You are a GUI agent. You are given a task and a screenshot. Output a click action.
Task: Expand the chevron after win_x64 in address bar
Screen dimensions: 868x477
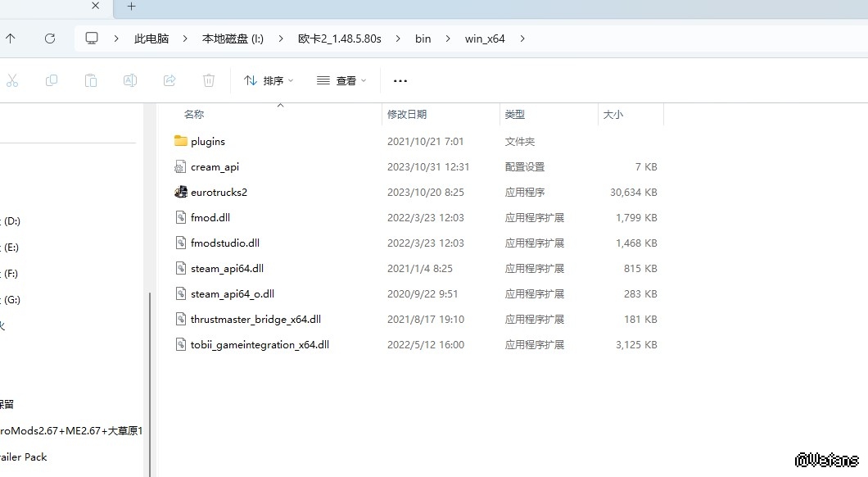tap(522, 39)
